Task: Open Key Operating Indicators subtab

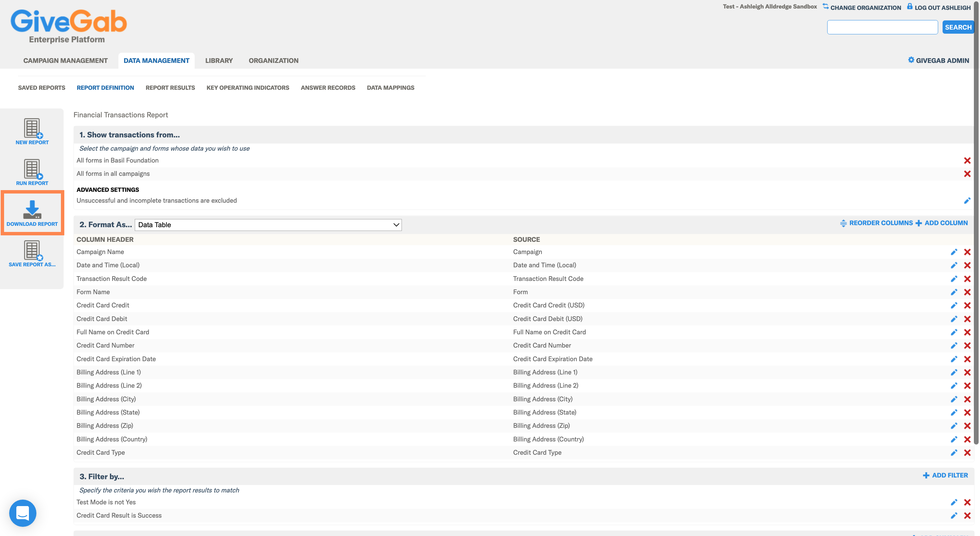Action: (248, 87)
